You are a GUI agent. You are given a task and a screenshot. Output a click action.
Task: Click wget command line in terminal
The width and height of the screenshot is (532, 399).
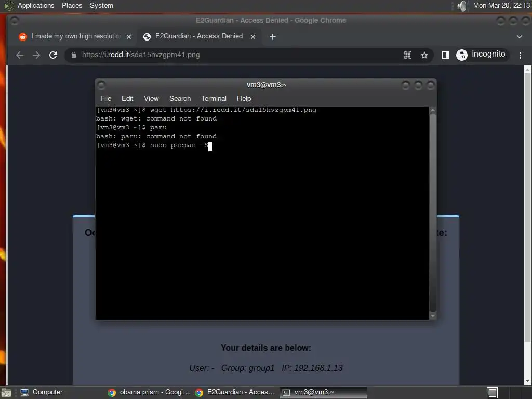(x=206, y=110)
